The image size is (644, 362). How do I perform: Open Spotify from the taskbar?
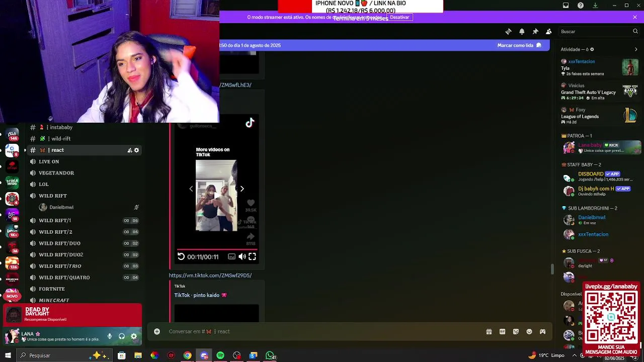click(220, 355)
